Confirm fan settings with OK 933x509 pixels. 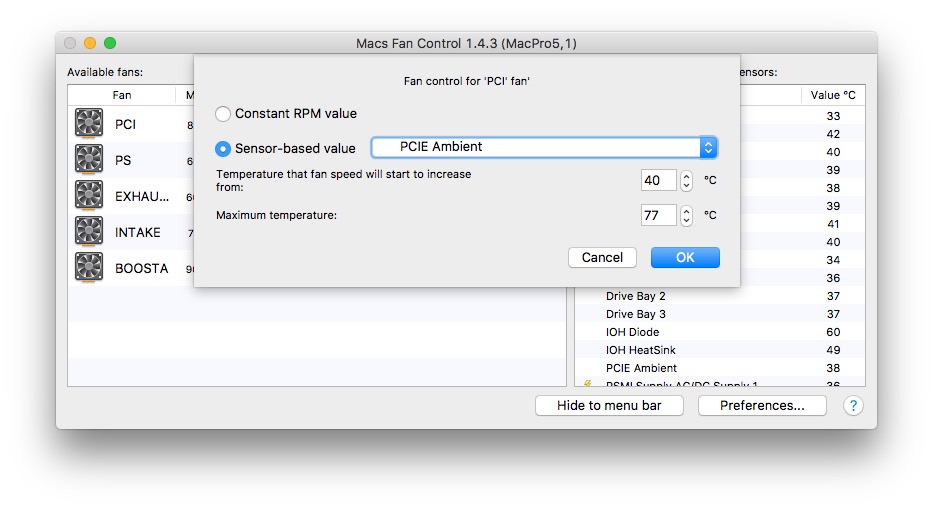(x=685, y=257)
